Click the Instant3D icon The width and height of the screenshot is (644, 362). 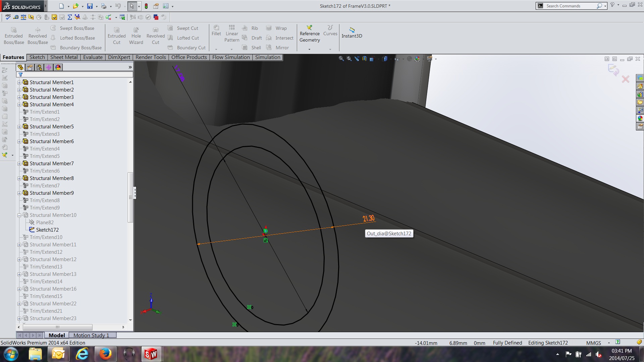(x=352, y=33)
